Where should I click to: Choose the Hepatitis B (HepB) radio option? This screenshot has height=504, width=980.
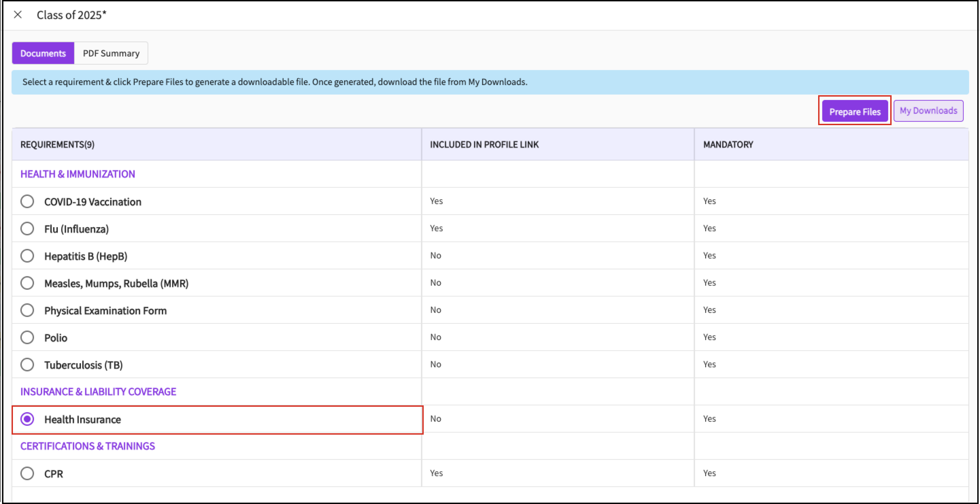pos(28,256)
